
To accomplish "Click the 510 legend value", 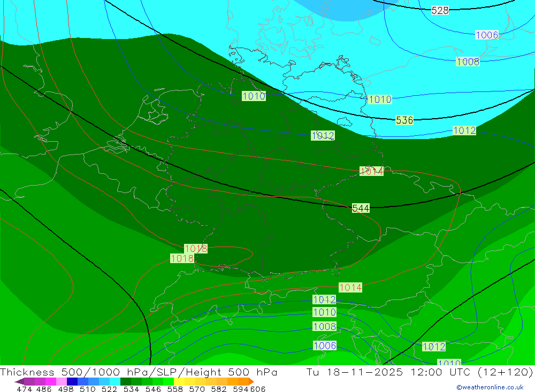I will pyautogui.click(x=87, y=389).
